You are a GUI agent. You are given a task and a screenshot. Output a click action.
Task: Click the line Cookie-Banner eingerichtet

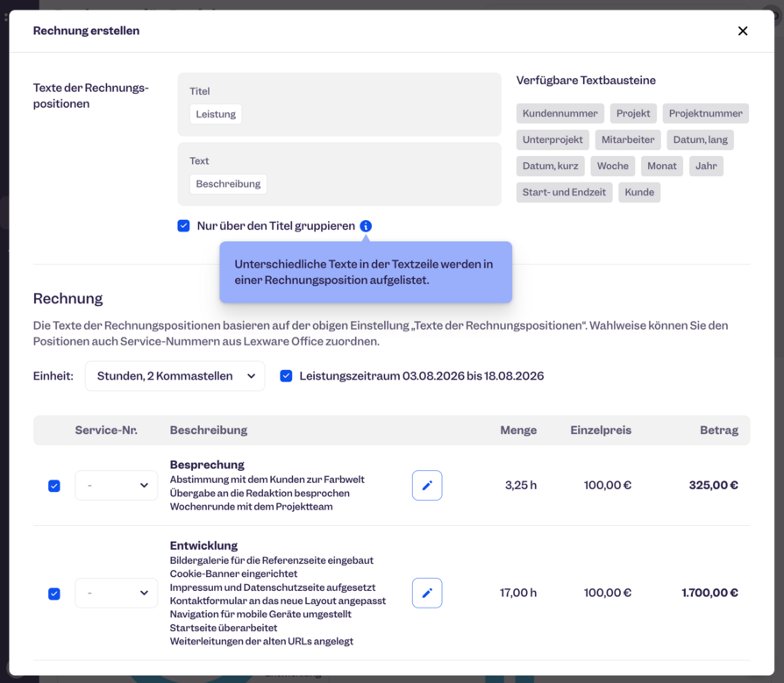coord(233,573)
